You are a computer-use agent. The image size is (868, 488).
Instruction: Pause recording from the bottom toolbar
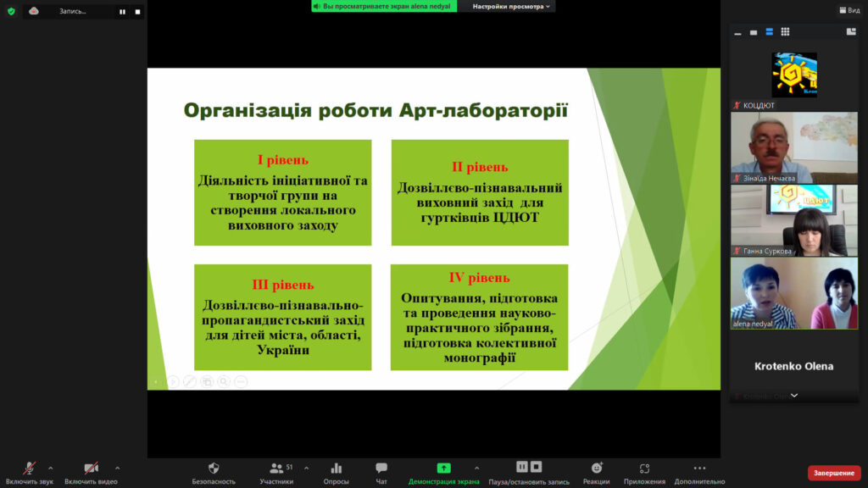(x=522, y=467)
